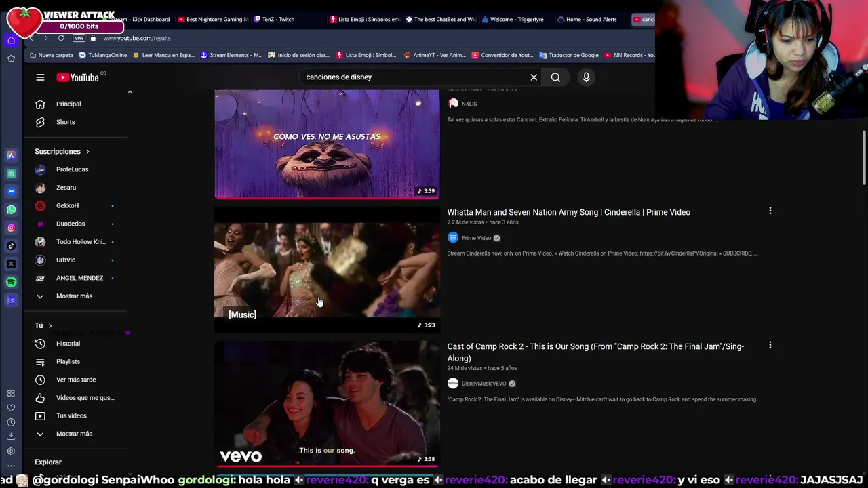
Task: Open the ProfeLucas subscription channel
Action: click(x=72, y=169)
